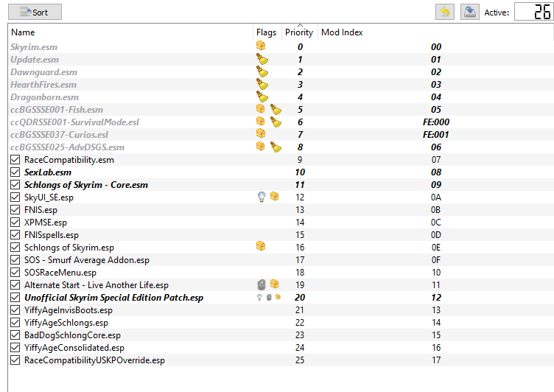The height and width of the screenshot is (392, 554).
Task: Uncheck RaceCompatibility.esm plugin
Action: coord(15,160)
